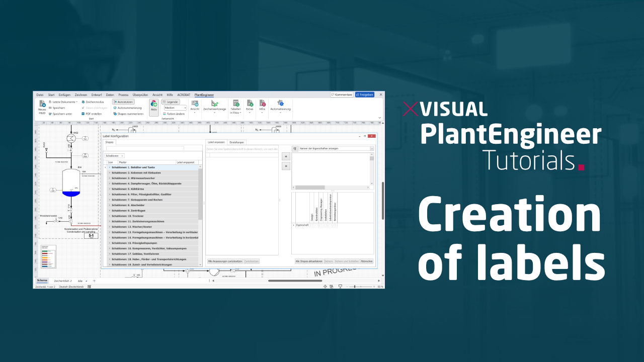Image resolution: width=644 pixels, height=362 pixels.
Task: Check the Engineering Manager box
Action: pos(321,225)
